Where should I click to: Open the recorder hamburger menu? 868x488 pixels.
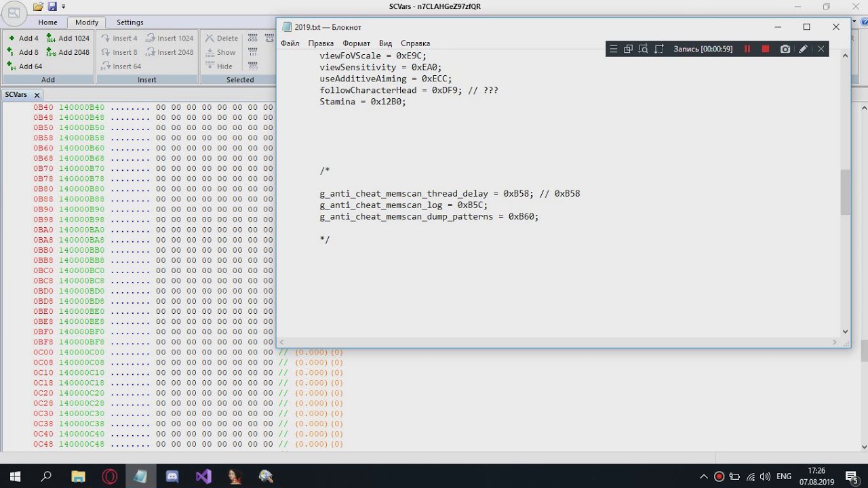click(x=614, y=49)
